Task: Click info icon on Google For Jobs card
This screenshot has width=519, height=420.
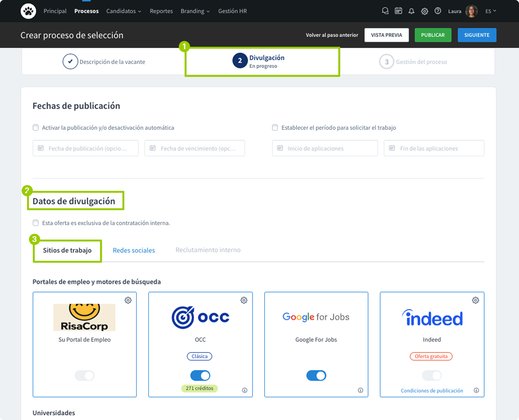Action: [x=360, y=390]
